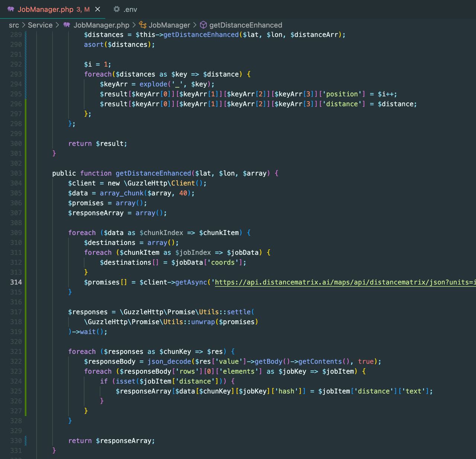This screenshot has width=476, height=459.
Task: Click the isset keyword
Action: [126, 381]
